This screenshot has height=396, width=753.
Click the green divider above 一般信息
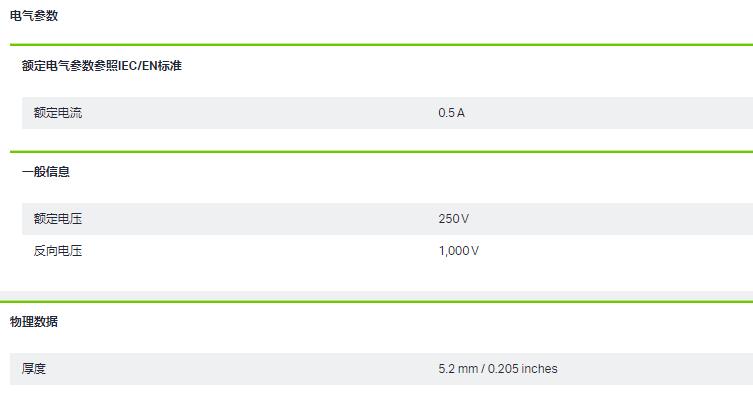tap(381, 152)
